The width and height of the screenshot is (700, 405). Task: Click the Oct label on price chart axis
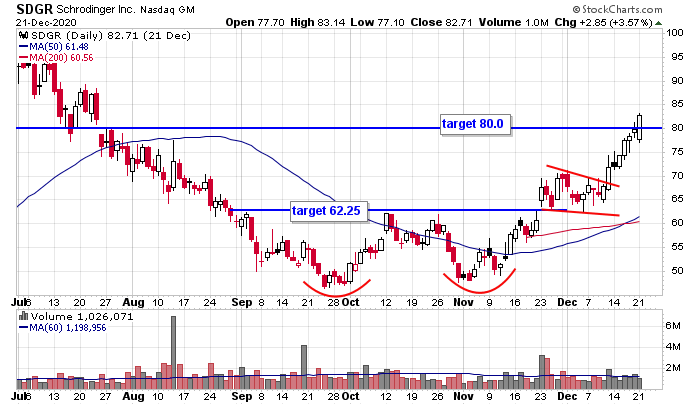click(x=350, y=302)
